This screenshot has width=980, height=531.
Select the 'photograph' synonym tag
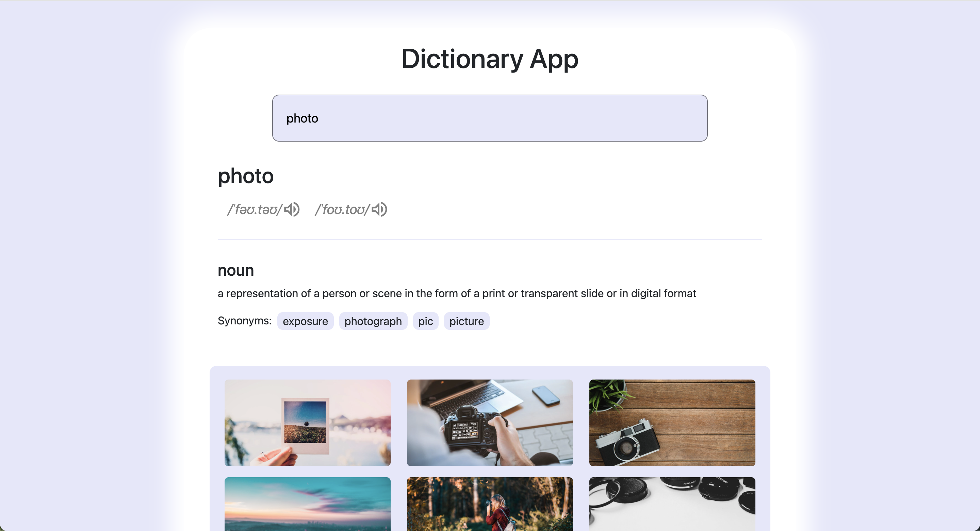pyautogui.click(x=373, y=320)
